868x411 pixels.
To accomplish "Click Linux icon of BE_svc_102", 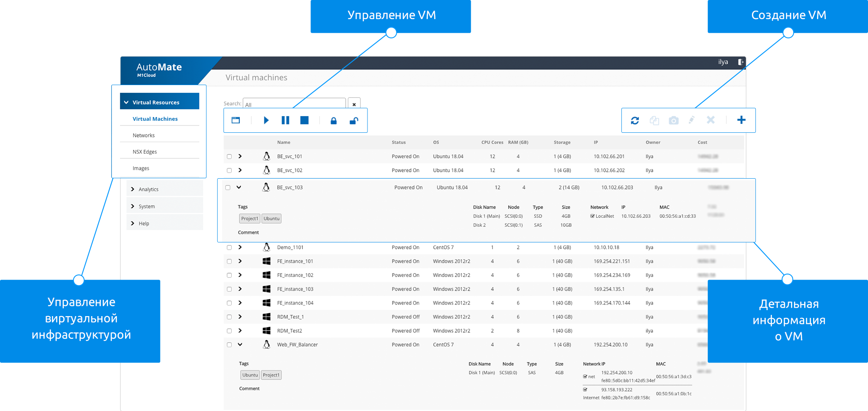I will point(267,170).
